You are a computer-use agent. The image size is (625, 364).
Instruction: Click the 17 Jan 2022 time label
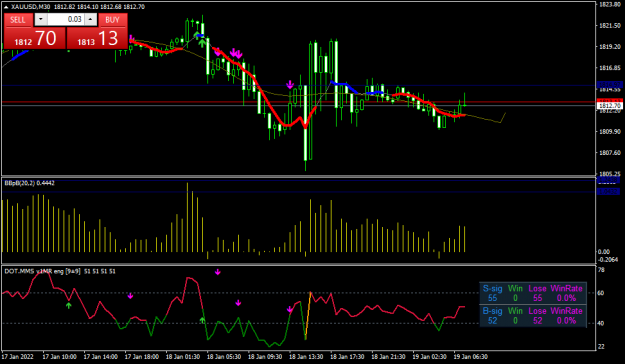(x=18, y=356)
